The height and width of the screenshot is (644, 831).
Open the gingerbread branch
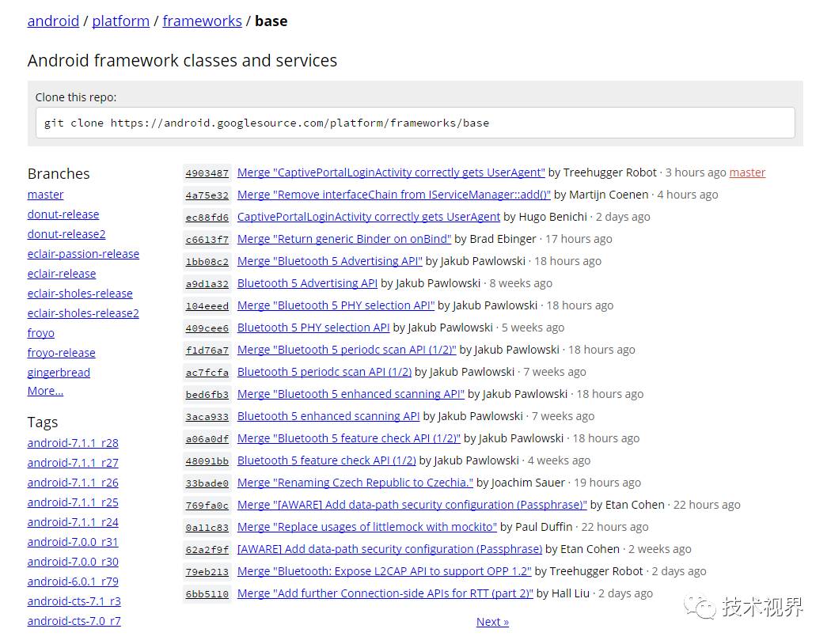click(59, 373)
